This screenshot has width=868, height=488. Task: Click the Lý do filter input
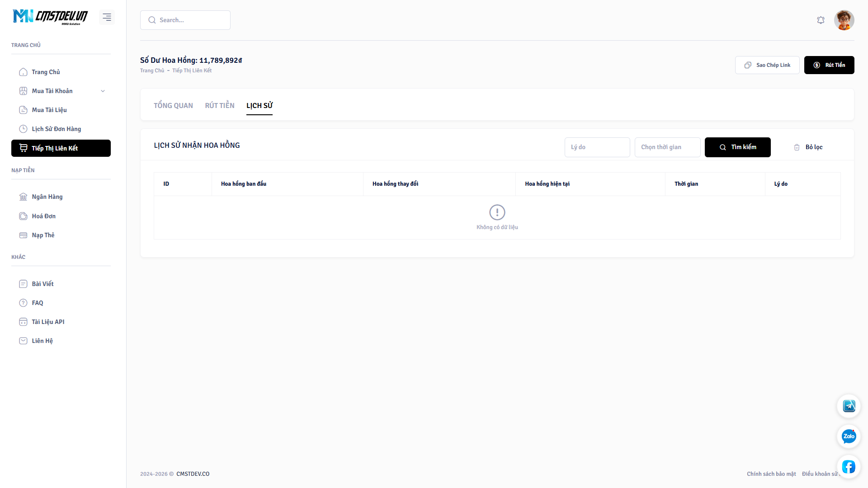(597, 147)
